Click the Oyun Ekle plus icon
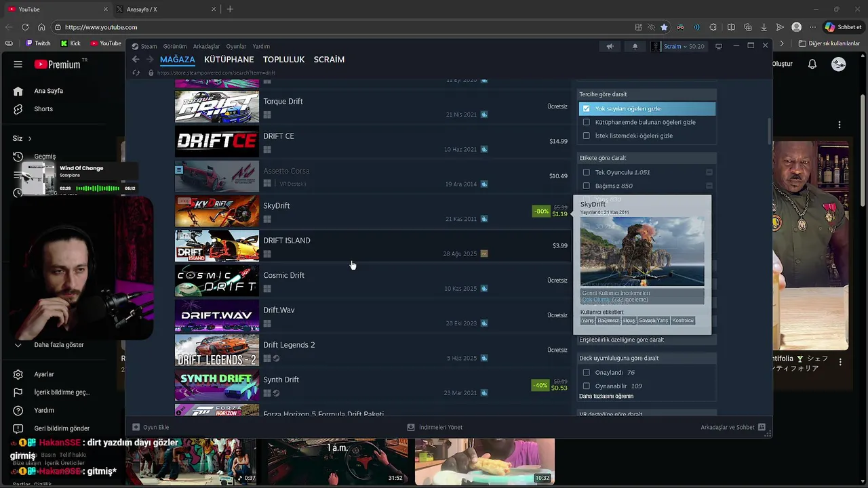This screenshot has height=488, width=868. 136,427
